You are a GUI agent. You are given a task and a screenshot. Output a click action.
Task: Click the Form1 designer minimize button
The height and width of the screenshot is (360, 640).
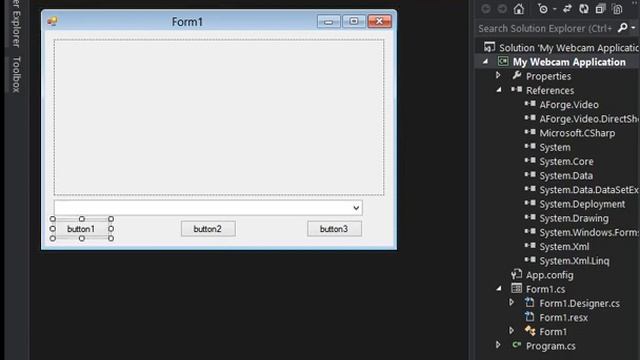(x=329, y=21)
